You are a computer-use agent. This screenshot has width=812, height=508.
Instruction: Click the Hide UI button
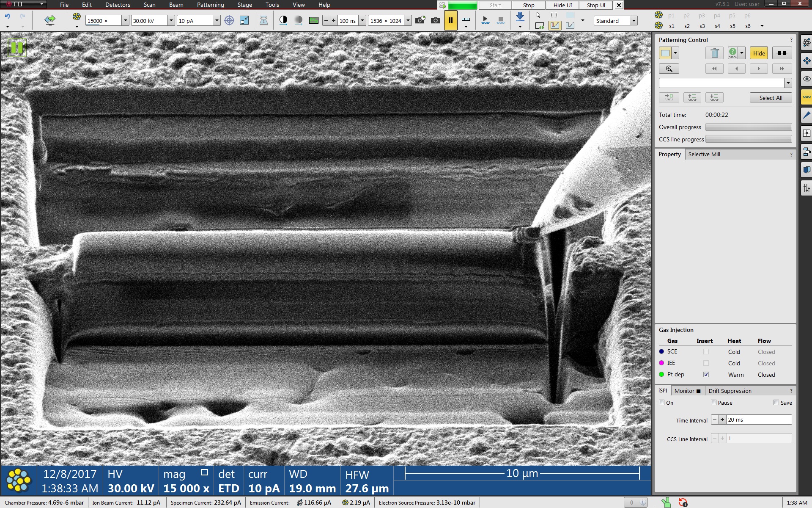562,5
